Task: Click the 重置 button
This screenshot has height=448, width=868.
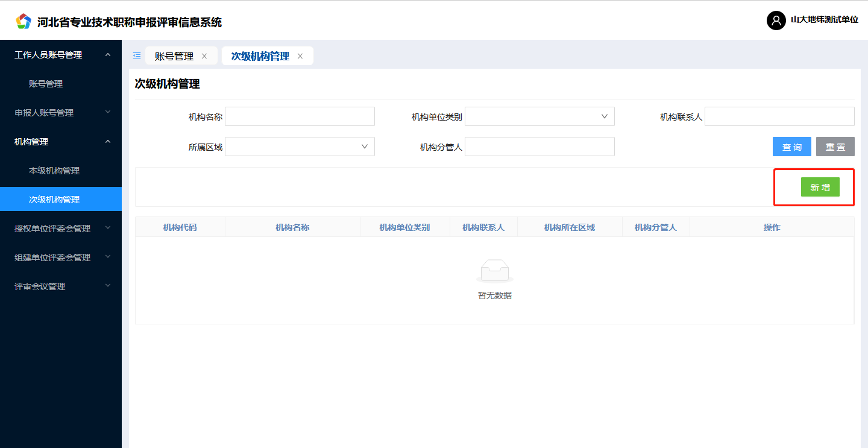Action: pos(835,146)
